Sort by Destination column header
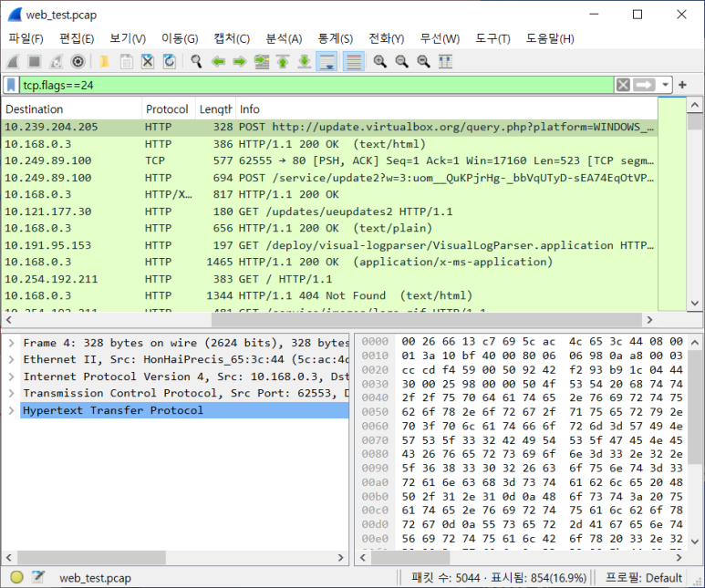Image resolution: width=705 pixels, height=588 pixels. coord(72,109)
